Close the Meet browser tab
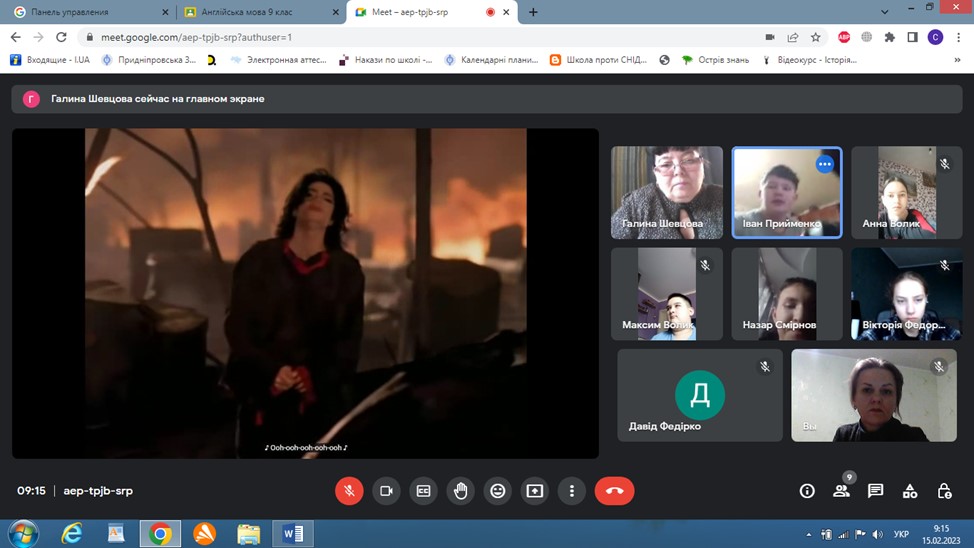Image resolution: width=974 pixels, height=548 pixels. point(506,12)
